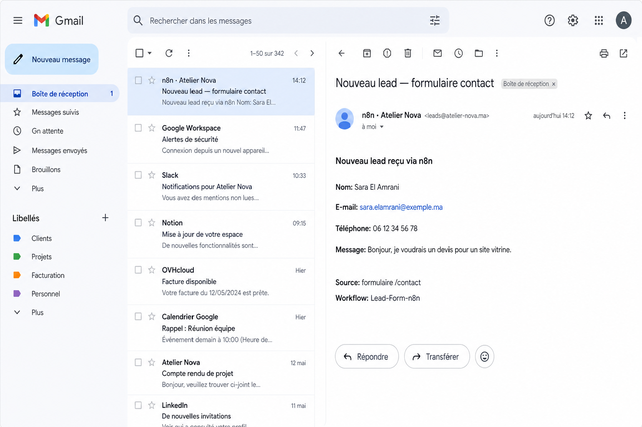Open the Atelier Nova Compte rendu email
642x427 pixels.
(x=221, y=373)
